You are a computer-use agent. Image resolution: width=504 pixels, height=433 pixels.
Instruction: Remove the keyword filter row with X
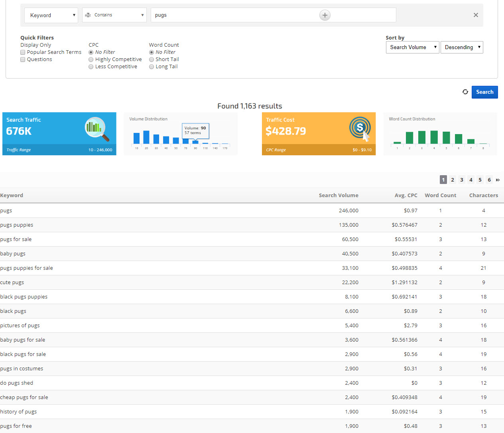point(476,15)
